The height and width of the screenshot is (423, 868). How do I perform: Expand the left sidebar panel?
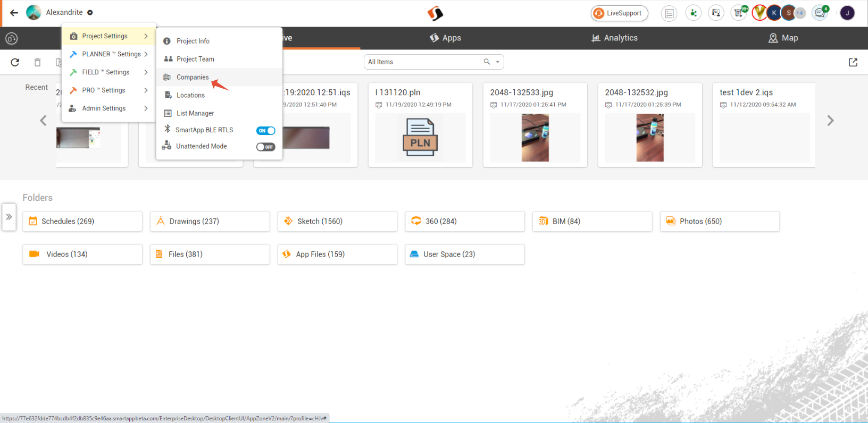point(9,217)
